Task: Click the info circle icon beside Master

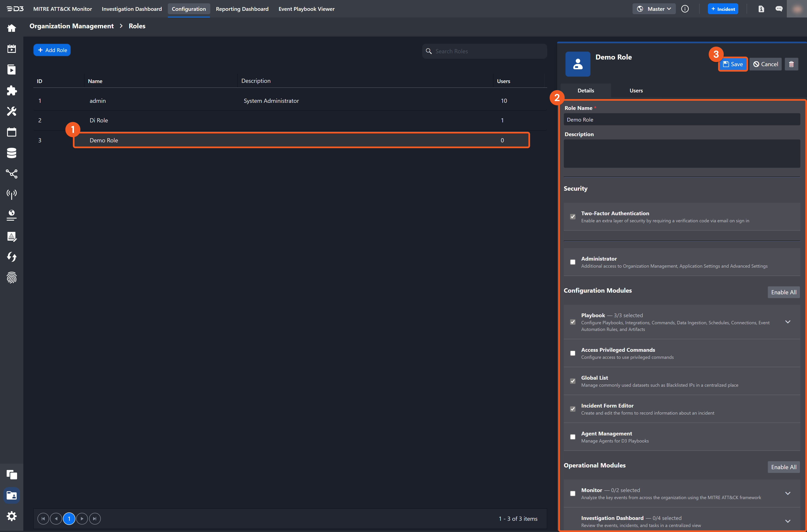Action: pyautogui.click(x=685, y=9)
